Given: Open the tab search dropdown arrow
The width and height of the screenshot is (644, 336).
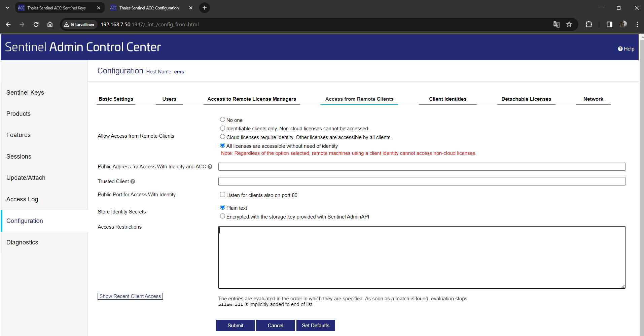Looking at the screenshot, I should [7, 8].
